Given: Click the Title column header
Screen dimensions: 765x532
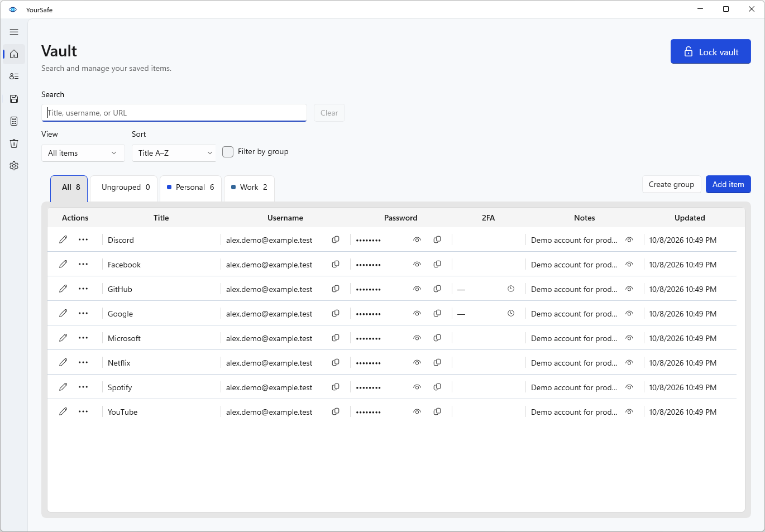Looking at the screenshot, I should (x=161, y=218).
